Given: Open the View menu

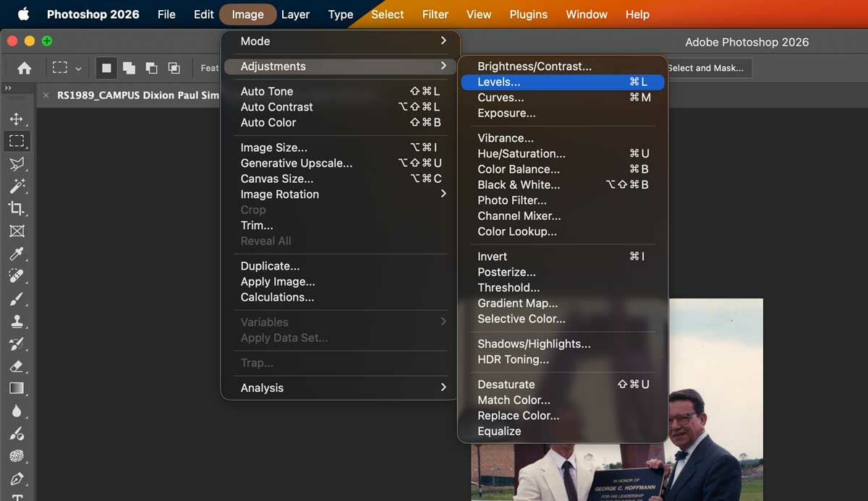Looking at the screenshot, I should tap(478, 14).
